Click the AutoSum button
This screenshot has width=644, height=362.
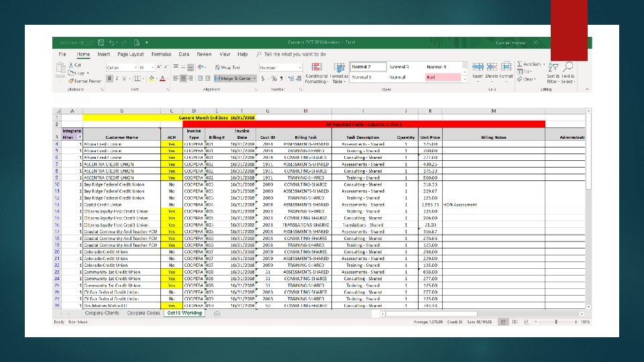[x=530, y=64]
